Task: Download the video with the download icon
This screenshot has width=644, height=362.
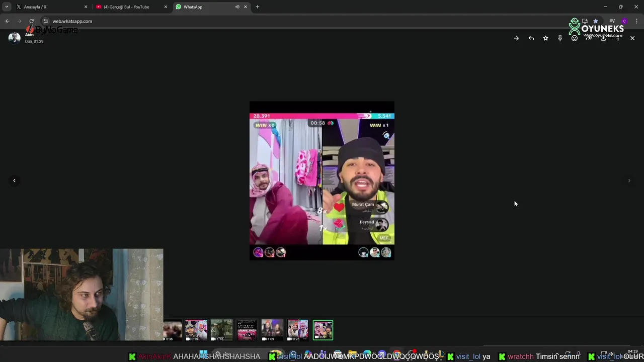Action: 603,38
